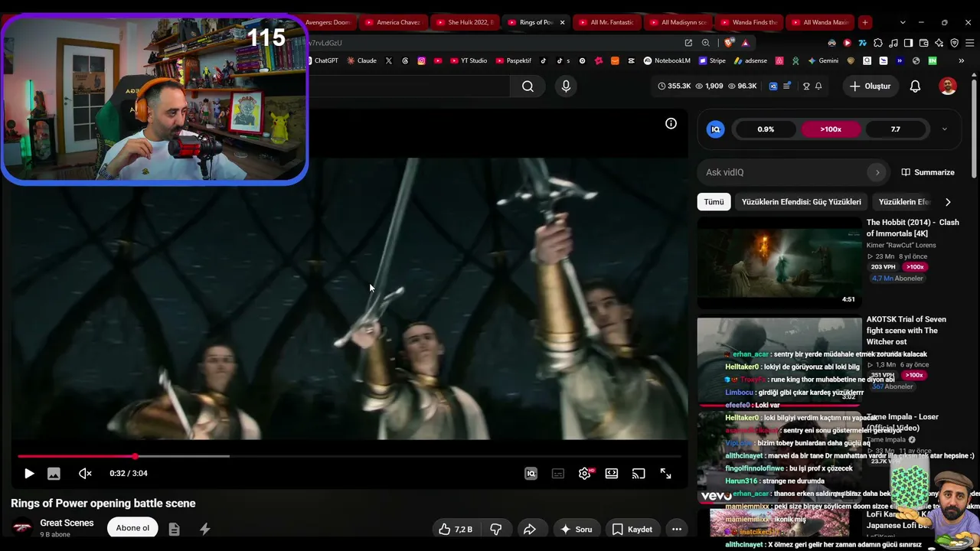Close the Rings of Power browser tab
The height and width of the screenshot is (551, 980).
click(562, 22)
